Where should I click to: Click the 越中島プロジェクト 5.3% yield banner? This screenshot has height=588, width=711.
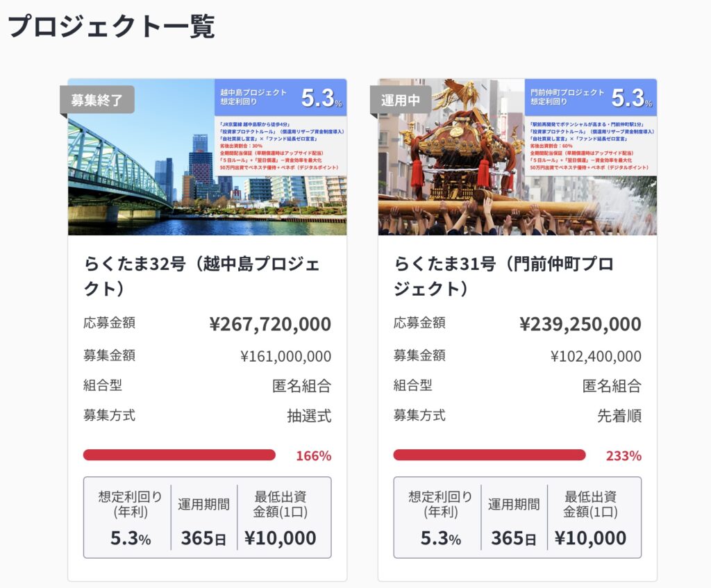point(281,98)
